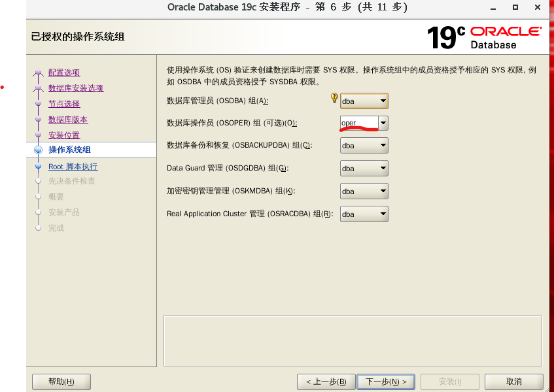Viewport: 554px width, 392px height.
Task: Go to the Root 脚本执行 step
Action: (73, 167)
